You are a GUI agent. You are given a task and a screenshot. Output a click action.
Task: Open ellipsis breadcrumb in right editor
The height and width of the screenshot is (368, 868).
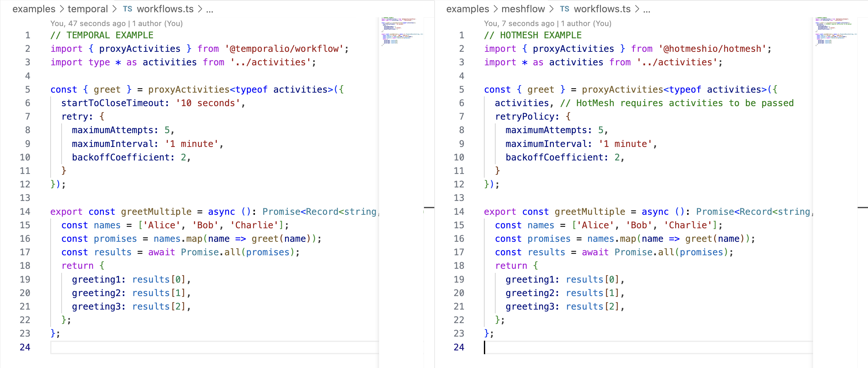tap(646, 9)
